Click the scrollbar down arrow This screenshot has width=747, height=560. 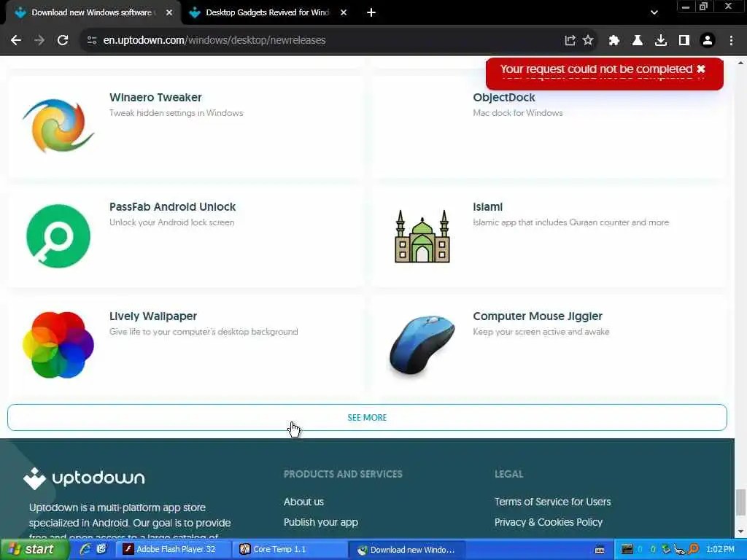click(740, 532)
